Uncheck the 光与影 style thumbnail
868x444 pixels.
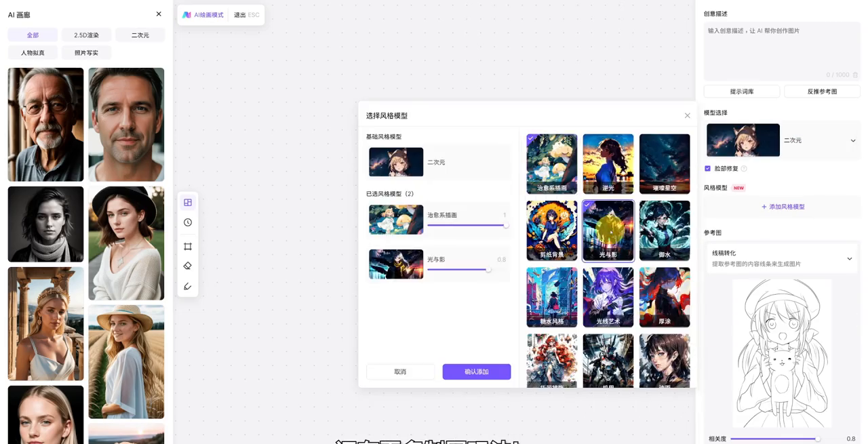[608, 230]
